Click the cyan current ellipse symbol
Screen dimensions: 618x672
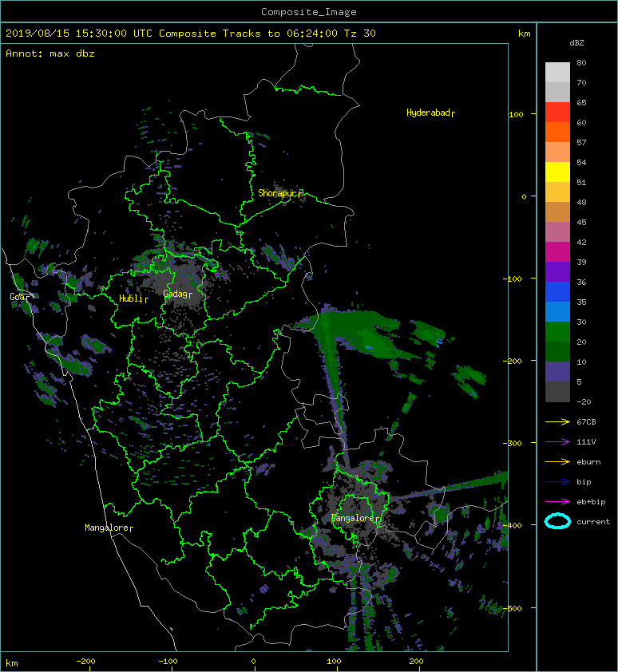point(557,521)
